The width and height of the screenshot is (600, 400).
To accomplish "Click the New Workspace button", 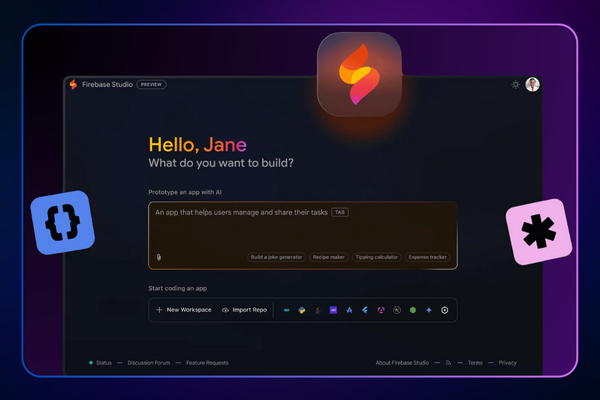I will [184, 310].
